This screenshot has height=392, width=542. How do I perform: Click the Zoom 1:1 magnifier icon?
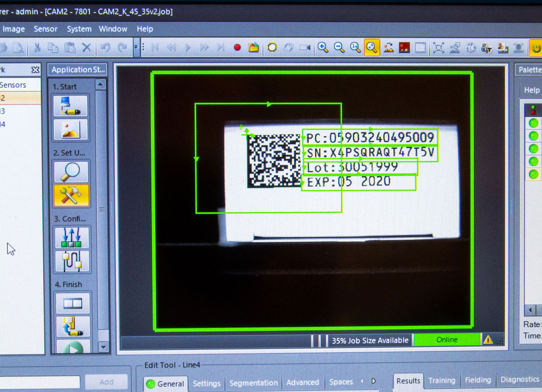pos(355,47)
